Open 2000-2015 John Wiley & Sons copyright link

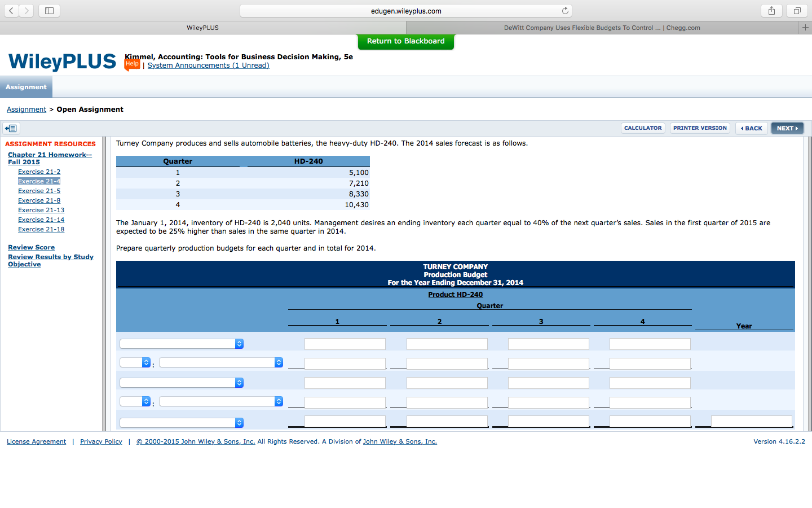(x=196, y=441)
